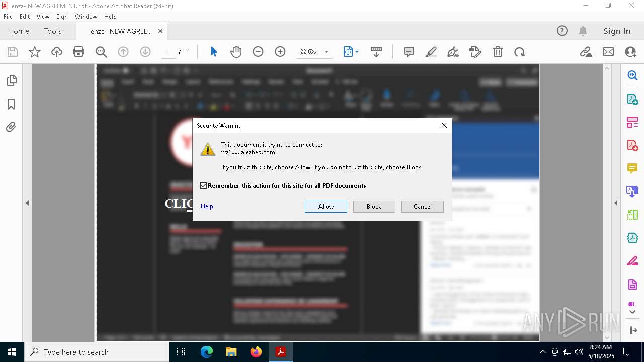Open zoom level dropdown arrow
The height and width of the screenshot is (362, 644).
(326, 52)
